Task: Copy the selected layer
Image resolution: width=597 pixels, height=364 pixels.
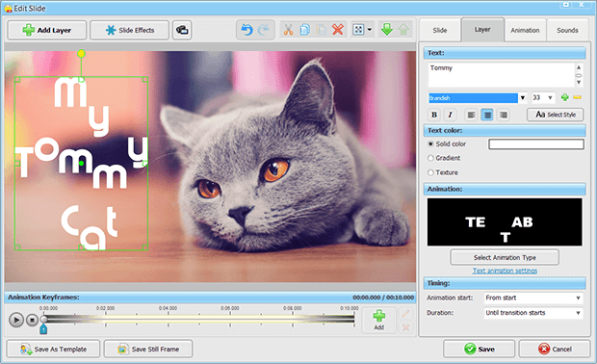Action: point(304,30)
